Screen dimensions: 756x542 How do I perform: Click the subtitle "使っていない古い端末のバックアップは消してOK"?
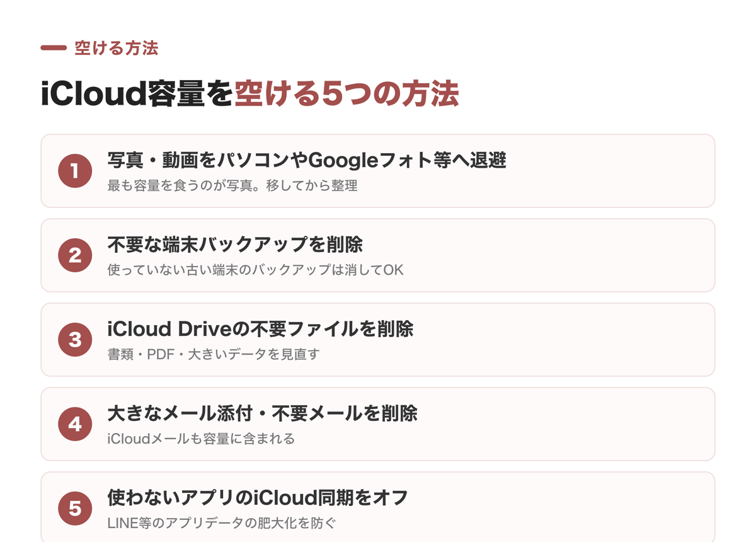[x=255, y=270]
